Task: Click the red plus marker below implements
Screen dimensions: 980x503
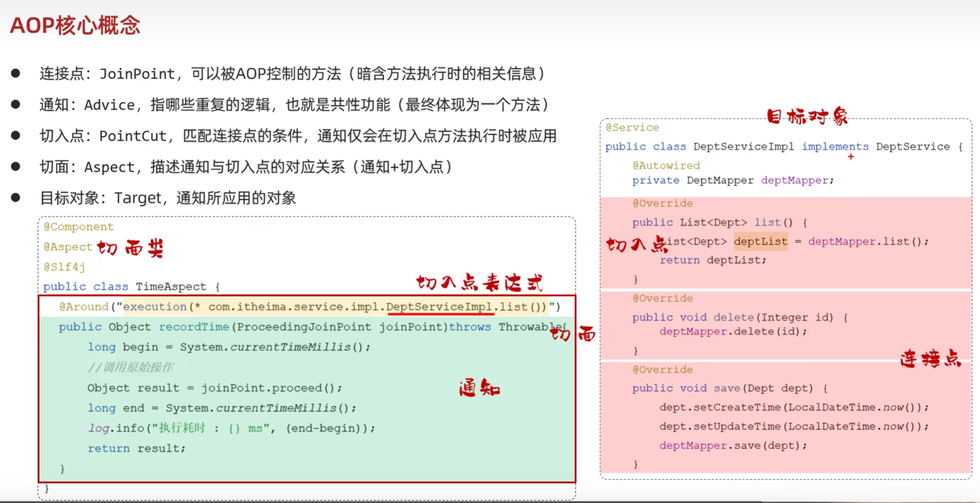Action: (x=851, y=157)
